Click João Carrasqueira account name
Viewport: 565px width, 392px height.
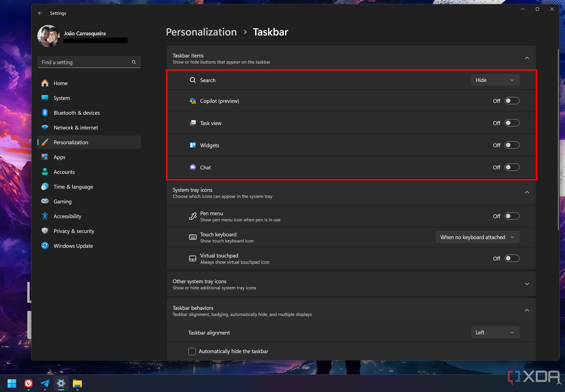click(x=85, y=33)
